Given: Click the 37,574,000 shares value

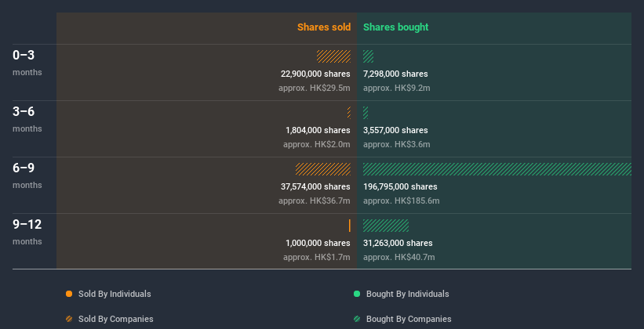Looking at the screenshot, I should click(x=315, y=186).
